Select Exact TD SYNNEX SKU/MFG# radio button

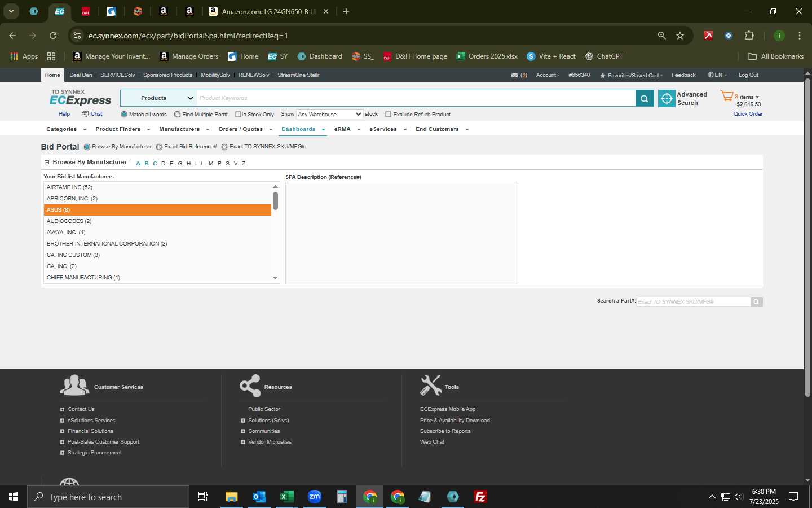coord(224,147)
